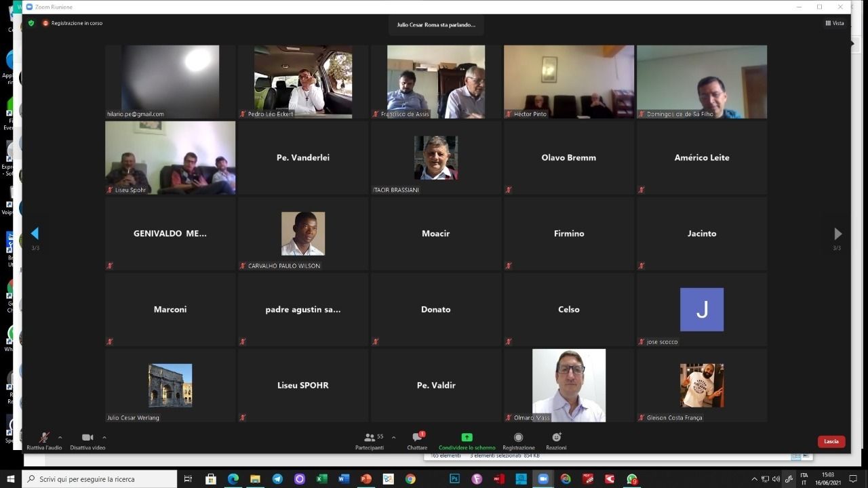
Task: Click the Moacir participant name
Action: pos(436,234)
